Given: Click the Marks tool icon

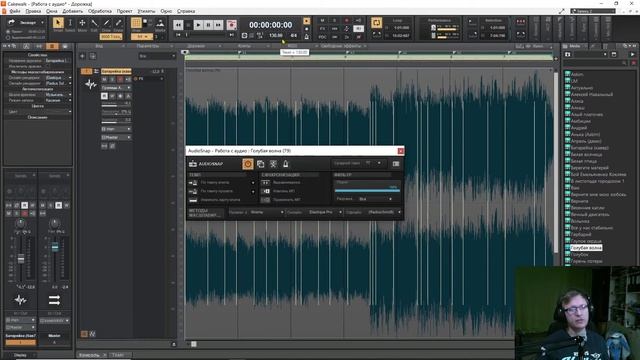Looking at the screenshot, I should coord(160,23).
